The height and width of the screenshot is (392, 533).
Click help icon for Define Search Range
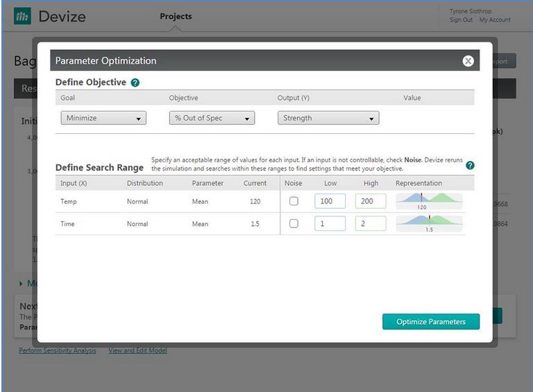click(x=470, y=165)
